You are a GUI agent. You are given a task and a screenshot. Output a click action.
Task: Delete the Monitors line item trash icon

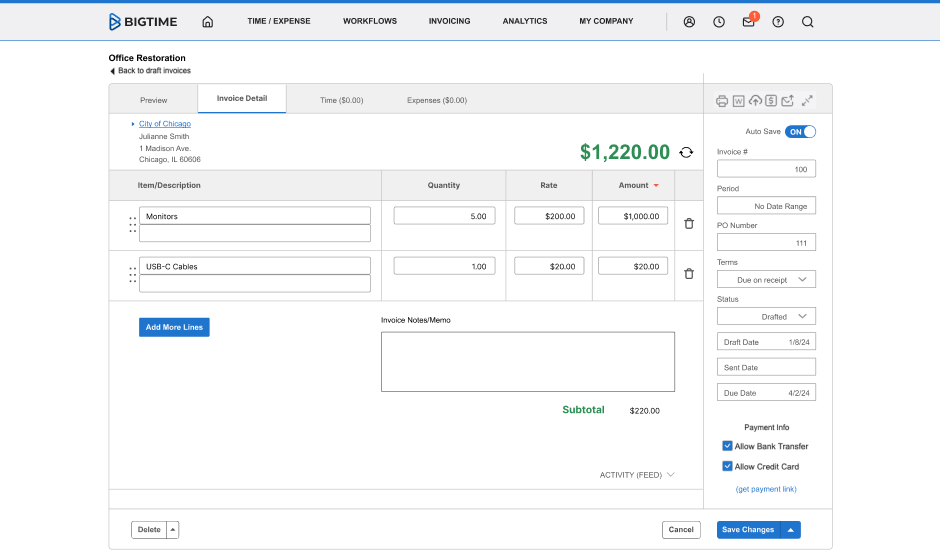(x=689, y=224)
